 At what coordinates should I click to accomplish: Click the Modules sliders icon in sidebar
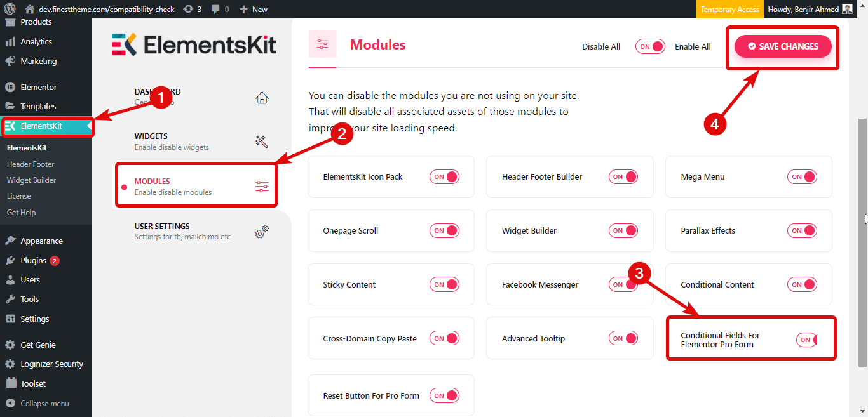(262, 187)
